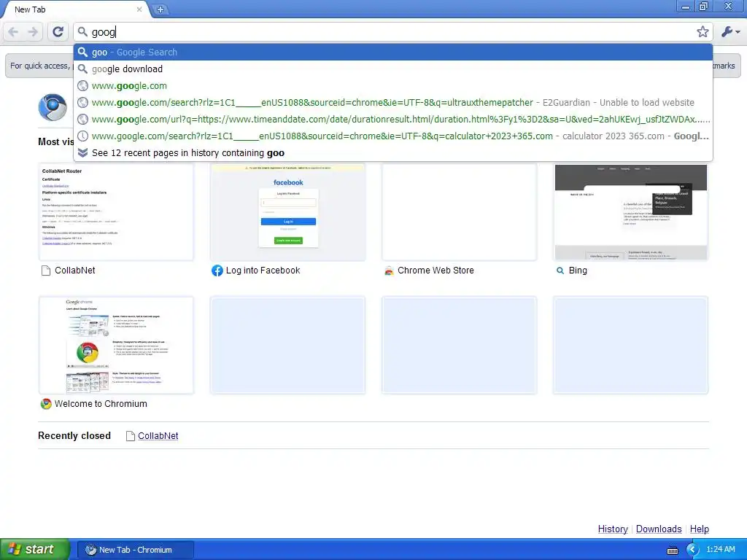Screen dimensions: 747x560
Task: Click the Chrome Web Store favicon
Action: [389, 271]
